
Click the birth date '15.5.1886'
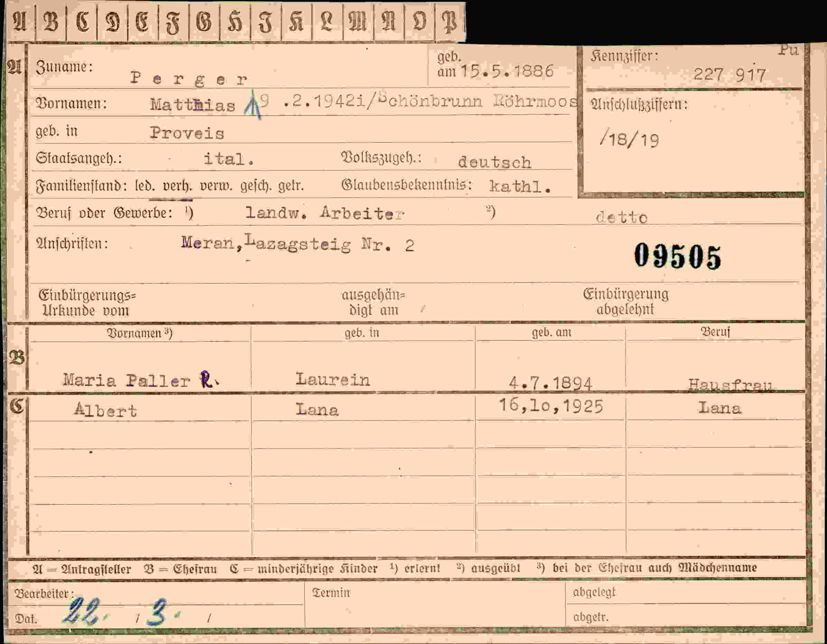tap(507, 71)
